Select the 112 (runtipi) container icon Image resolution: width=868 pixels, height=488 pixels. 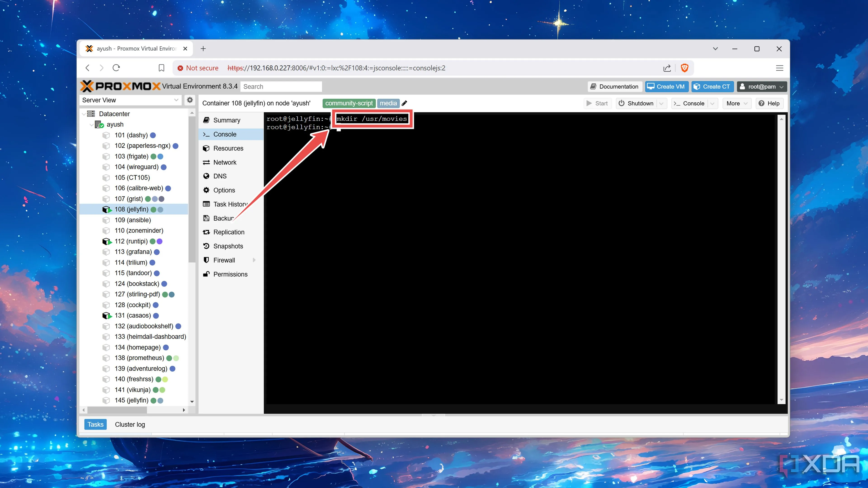[x=106, y=242]
